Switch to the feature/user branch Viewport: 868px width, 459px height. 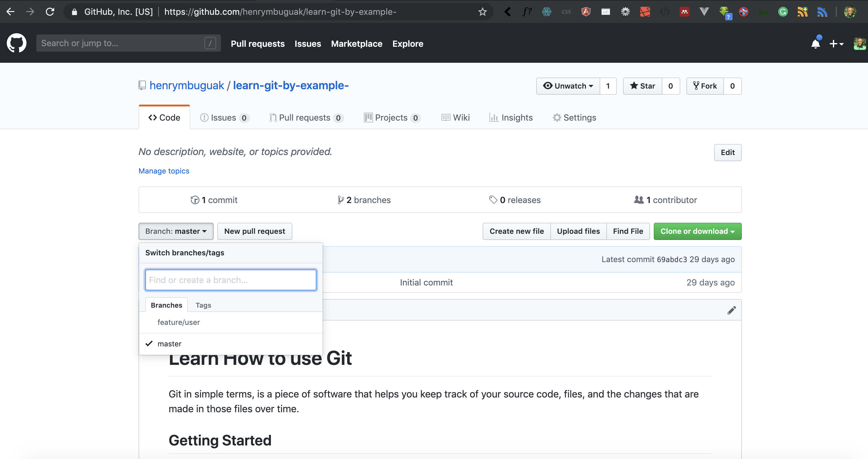[x=231, y=322]
